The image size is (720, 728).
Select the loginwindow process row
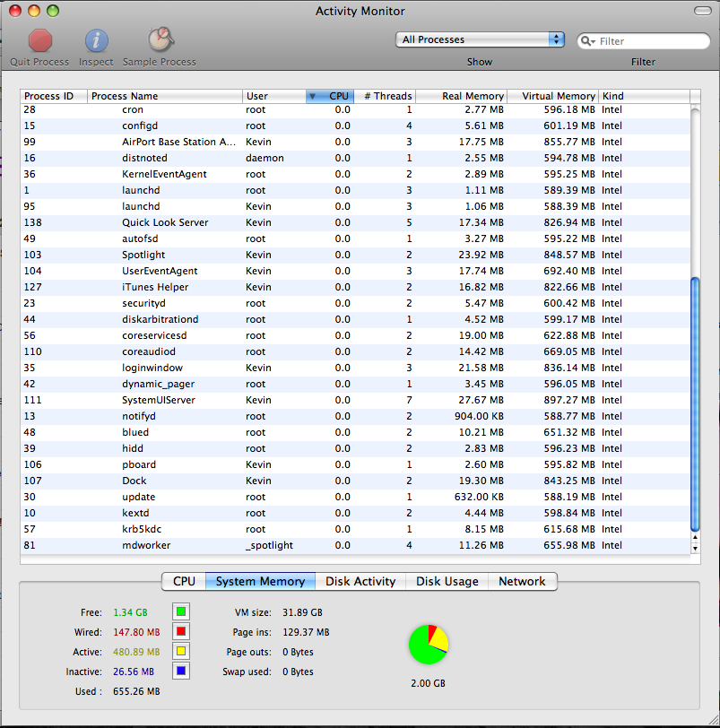pyautogui.click(x=356, y=368)
